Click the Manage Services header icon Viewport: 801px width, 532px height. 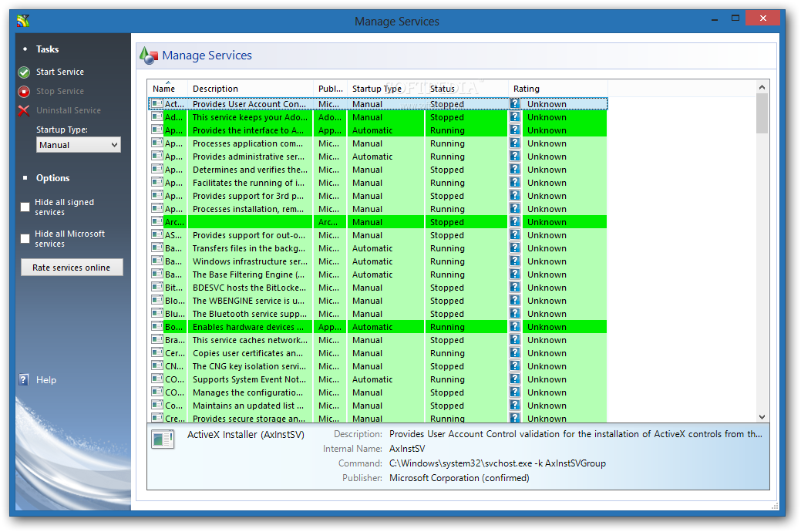[149, 56]
